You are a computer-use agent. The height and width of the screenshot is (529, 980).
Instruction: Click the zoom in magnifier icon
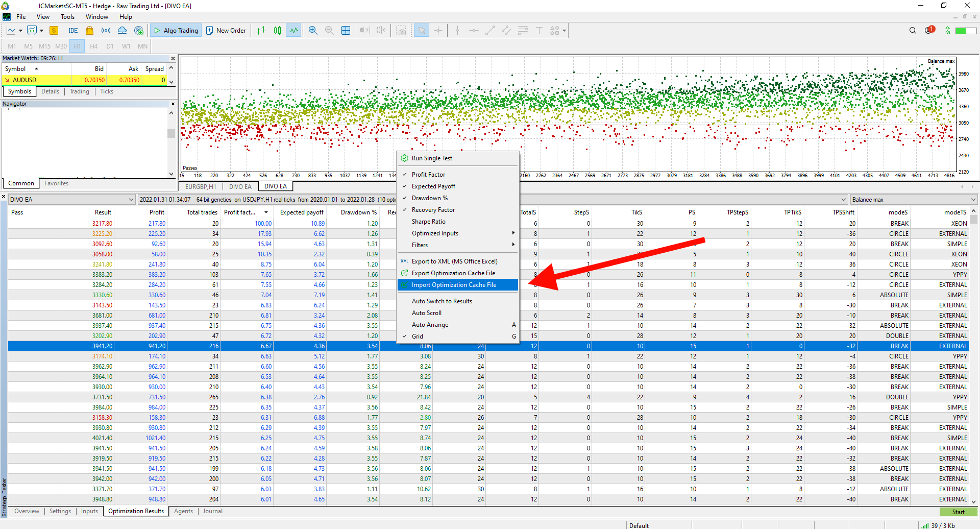(x=313, y=31)
